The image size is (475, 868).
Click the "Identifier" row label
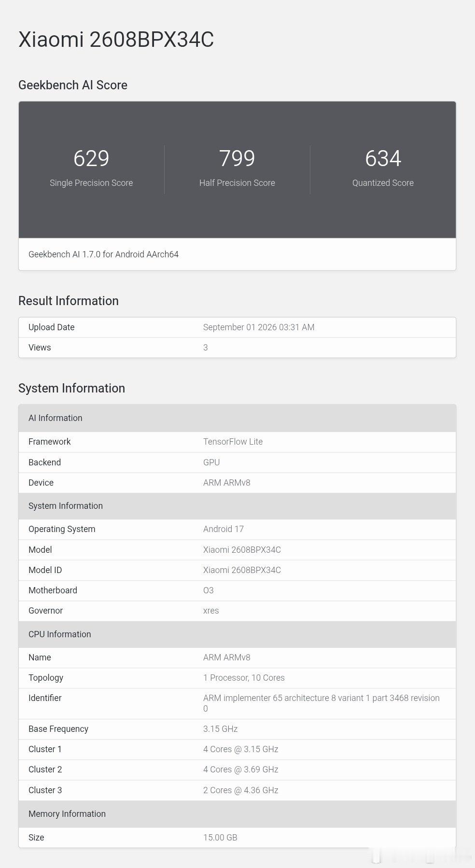(45, 698)
